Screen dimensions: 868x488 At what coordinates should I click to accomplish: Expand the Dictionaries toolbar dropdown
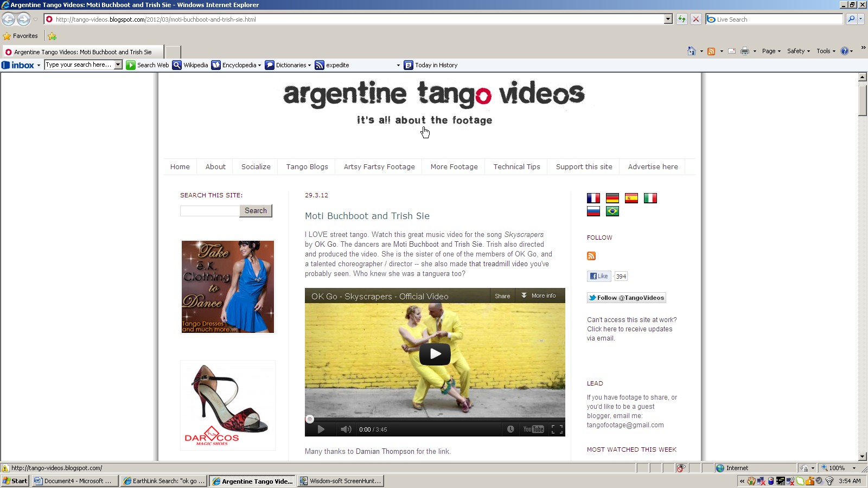pos(309,66)
